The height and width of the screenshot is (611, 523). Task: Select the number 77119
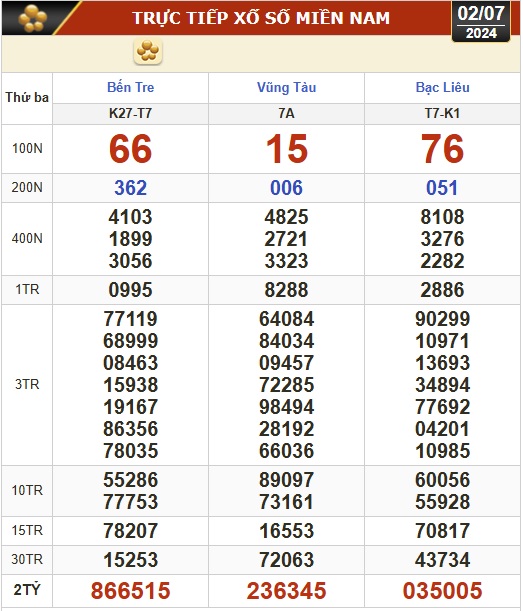(x=131, y=319)
